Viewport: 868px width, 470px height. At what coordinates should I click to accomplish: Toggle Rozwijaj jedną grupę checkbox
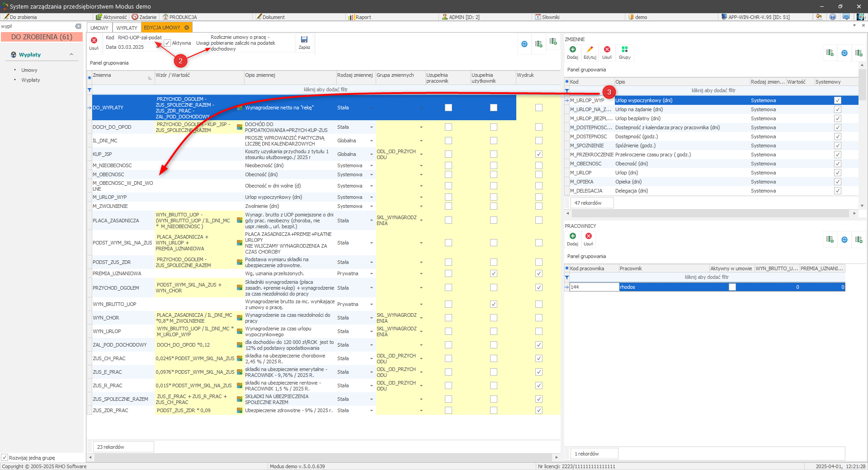pyautogui.click(x=5, y=457)
